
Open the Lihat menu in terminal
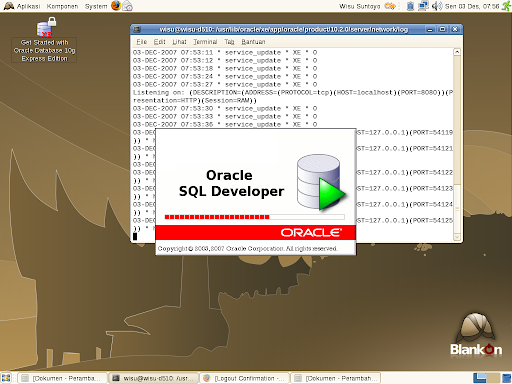tap(179, 42)
